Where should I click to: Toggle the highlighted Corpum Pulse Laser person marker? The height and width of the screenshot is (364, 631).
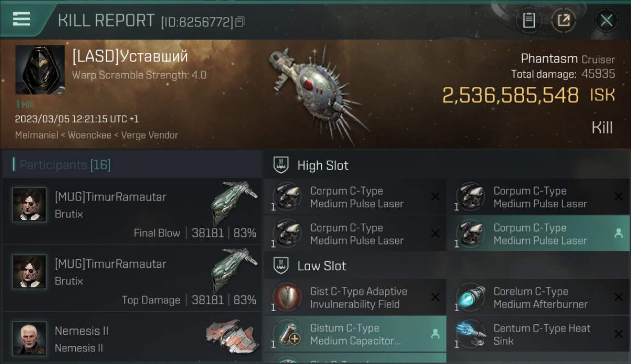tap(618, 233)
